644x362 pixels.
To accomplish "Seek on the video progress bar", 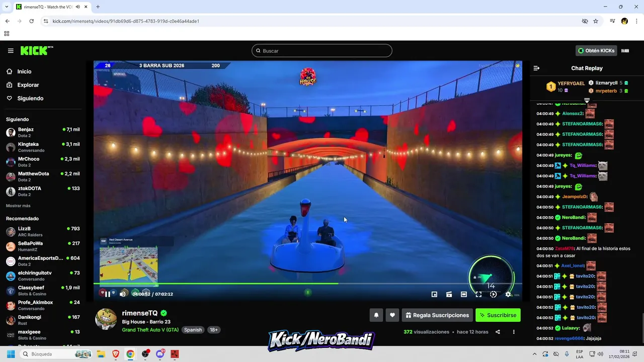I will (308, 284).
